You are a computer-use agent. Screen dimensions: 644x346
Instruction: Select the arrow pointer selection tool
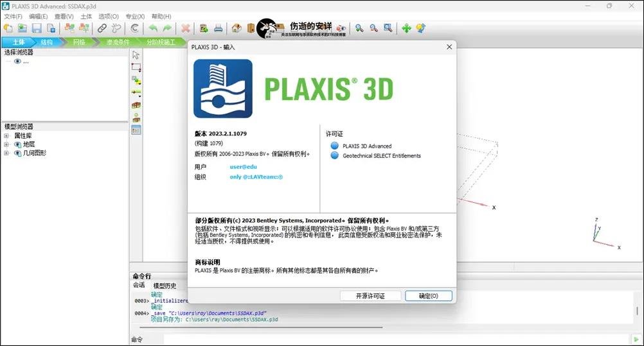click(x=136, y=55)
